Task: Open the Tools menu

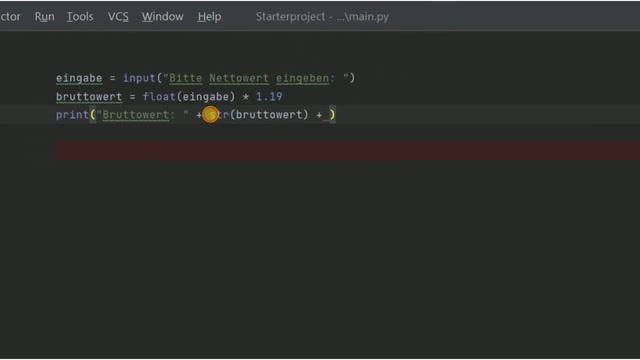Action: [80, 17]
